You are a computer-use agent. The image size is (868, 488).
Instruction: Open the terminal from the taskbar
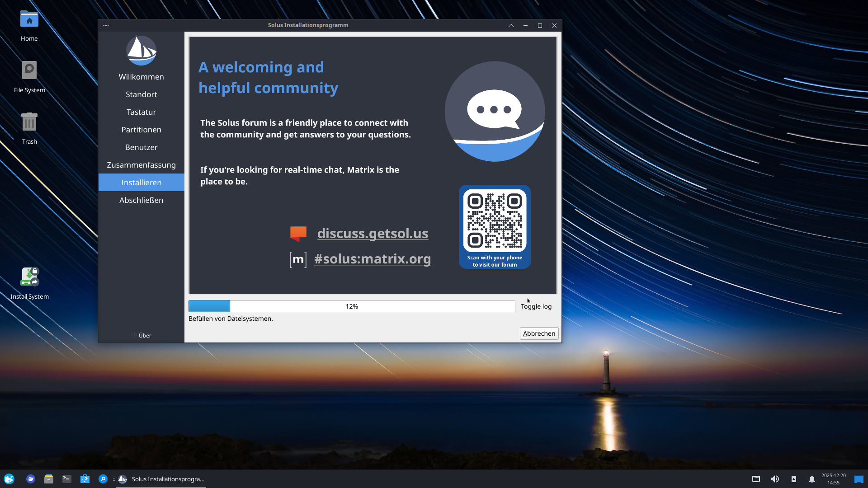point(67,479)
